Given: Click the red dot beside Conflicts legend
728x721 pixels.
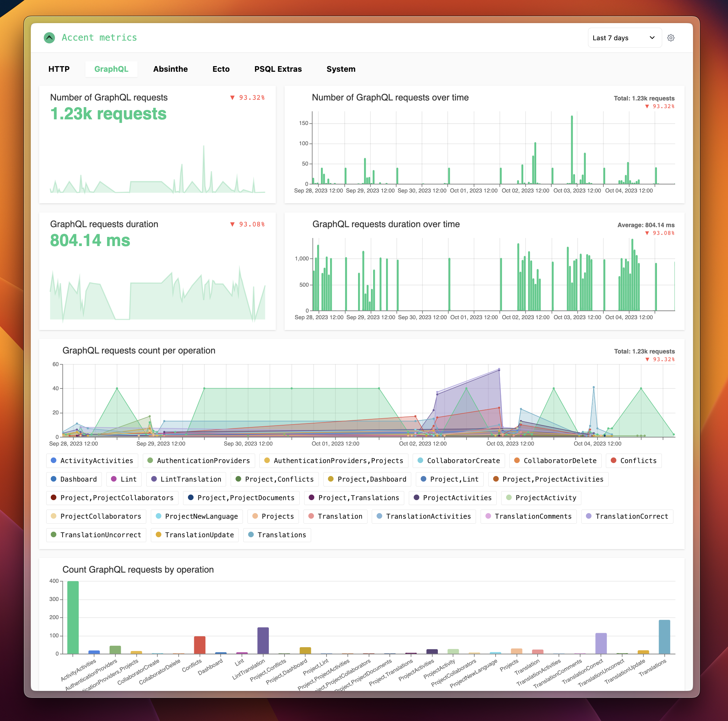Looking at the screenshot, I should [x=614, y=461].
